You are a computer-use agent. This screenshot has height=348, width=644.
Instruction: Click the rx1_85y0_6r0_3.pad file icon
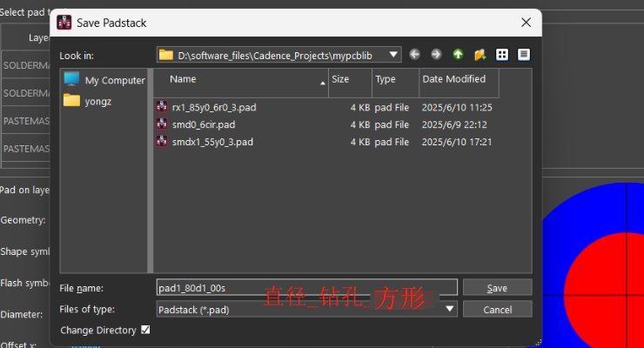tap(162, 107)
